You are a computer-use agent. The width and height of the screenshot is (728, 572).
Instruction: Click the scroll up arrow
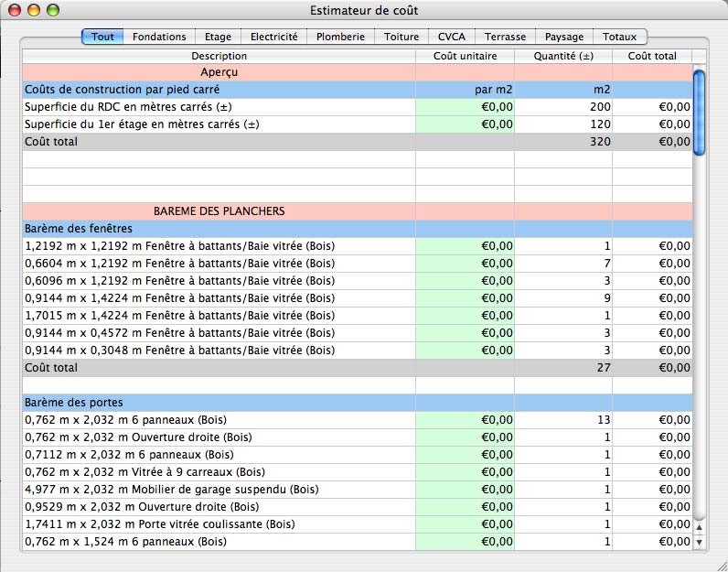(701, 527)
